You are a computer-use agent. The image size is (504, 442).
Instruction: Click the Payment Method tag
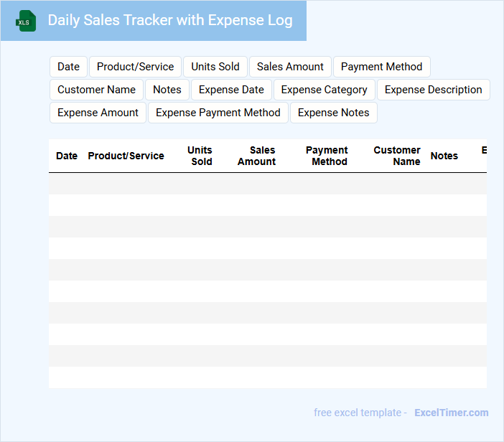tap(381, 67)
